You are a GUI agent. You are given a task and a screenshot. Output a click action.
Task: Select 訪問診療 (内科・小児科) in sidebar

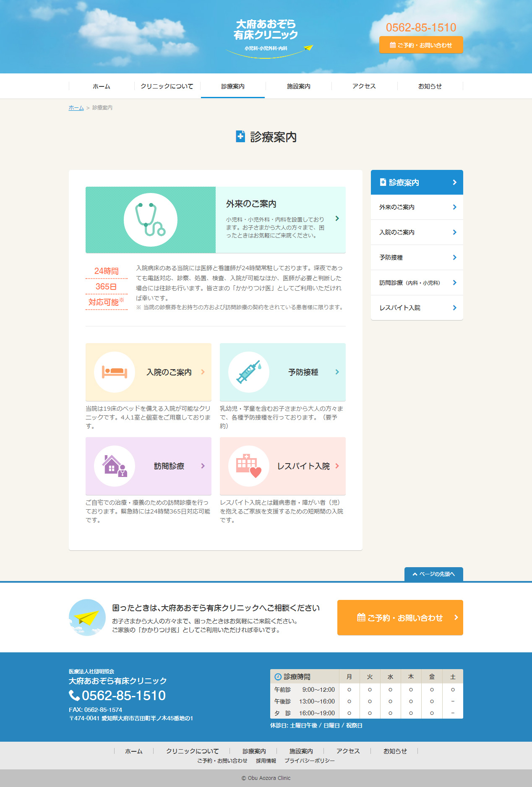409,283
